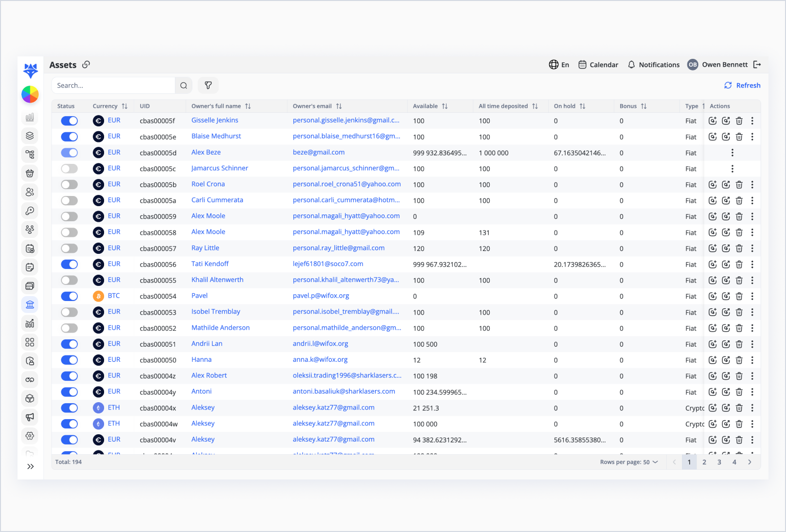Toggle status switch for Gisselle Jenkins
786x532 pixels.
tap(69, 121)
